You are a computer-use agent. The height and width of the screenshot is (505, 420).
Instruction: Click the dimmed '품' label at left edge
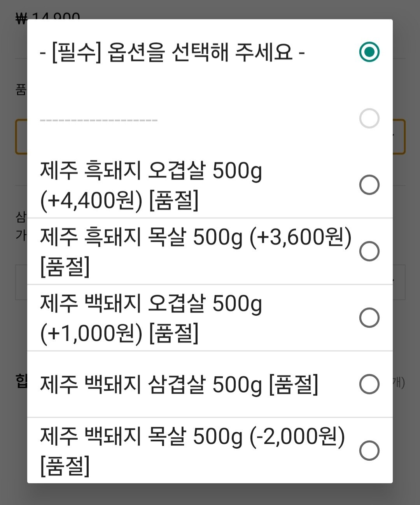pyautogui.click(x=21, y=90)
